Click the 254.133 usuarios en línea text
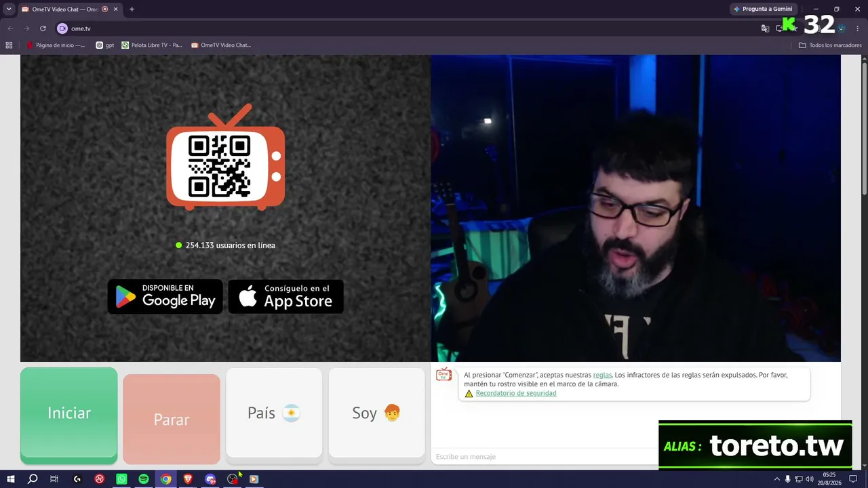This screenshot has width=868, height=488. coord(231,245)
